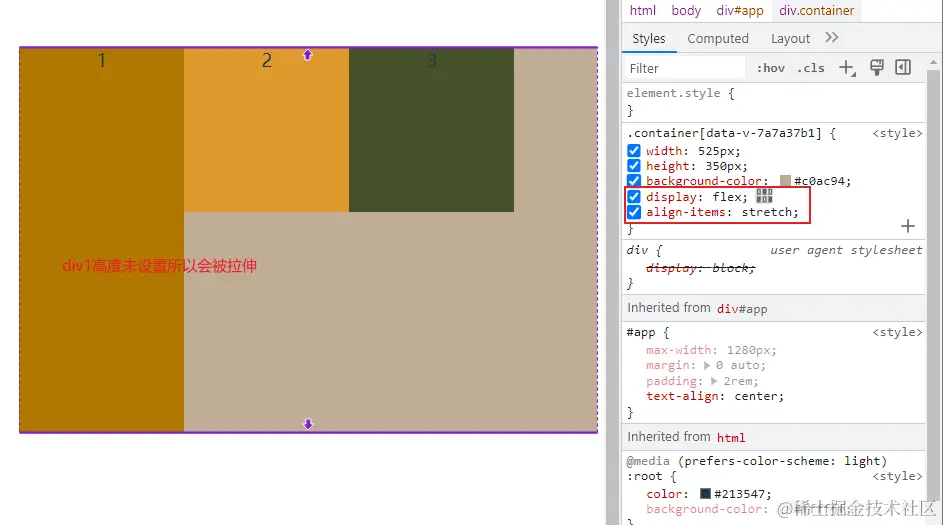Viewport: 943px width, 525px height.
Task: Switch to the Computed tab
Action: (717, 38)
